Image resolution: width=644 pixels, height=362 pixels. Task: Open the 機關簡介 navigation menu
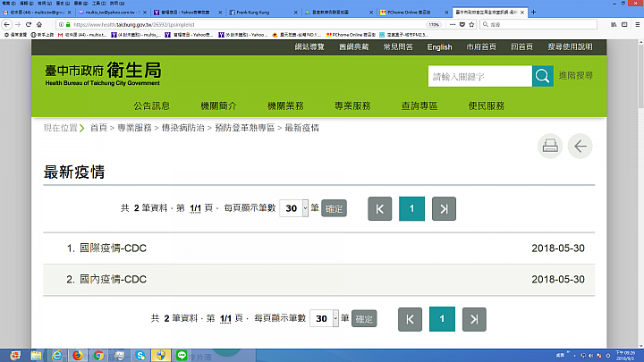218,105
